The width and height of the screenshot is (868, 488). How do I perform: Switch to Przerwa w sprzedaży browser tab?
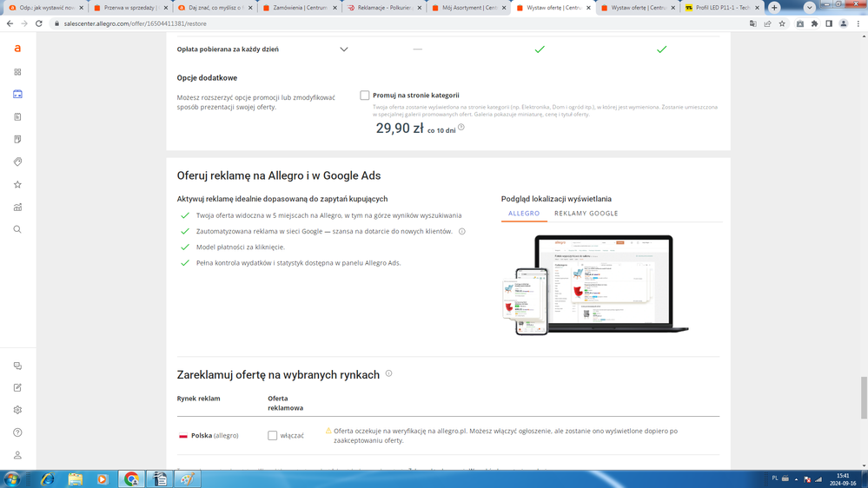(x=130, y=8)
